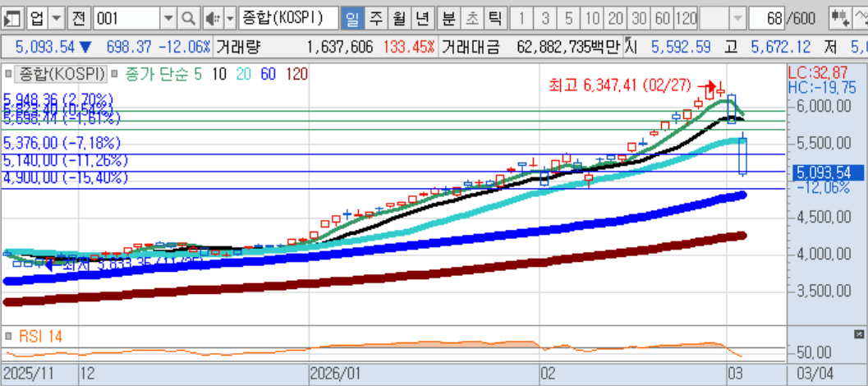The height and width of the screenshot is (386, 868).
Task: Click the small square beside RSI 14
Action: [x=8, y=336]
